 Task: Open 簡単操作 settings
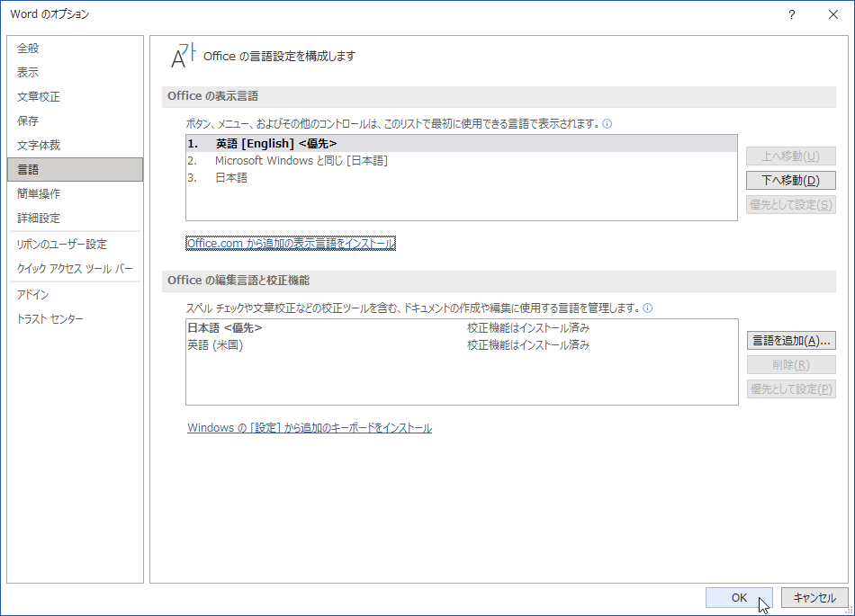pyautogui.click(x=76, y=193)
